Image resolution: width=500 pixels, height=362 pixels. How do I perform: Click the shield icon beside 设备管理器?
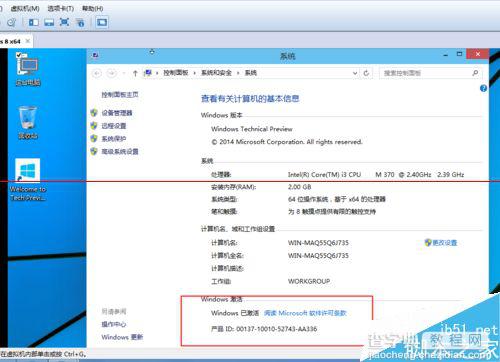coord(94,113)
